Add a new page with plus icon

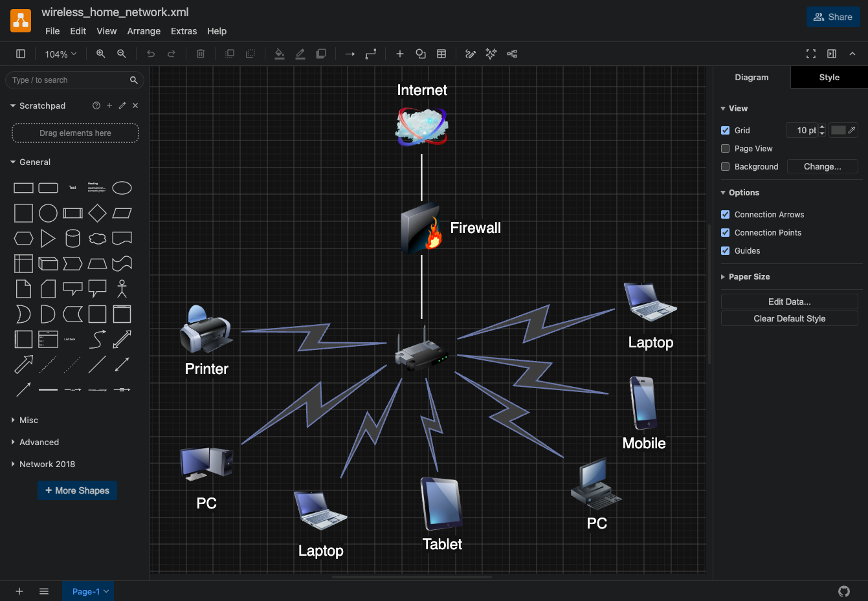(x=19, y=591)
